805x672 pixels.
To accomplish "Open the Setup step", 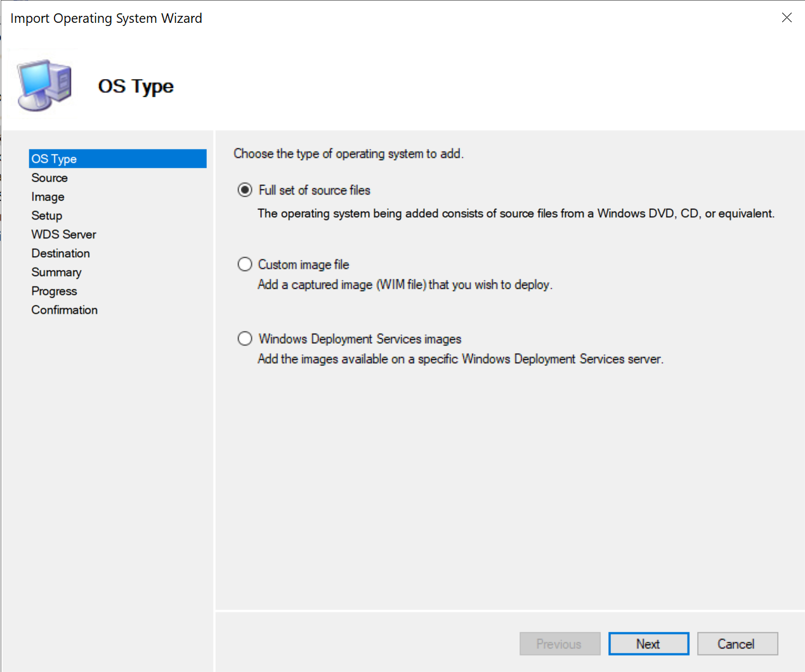I will (46, 216).
